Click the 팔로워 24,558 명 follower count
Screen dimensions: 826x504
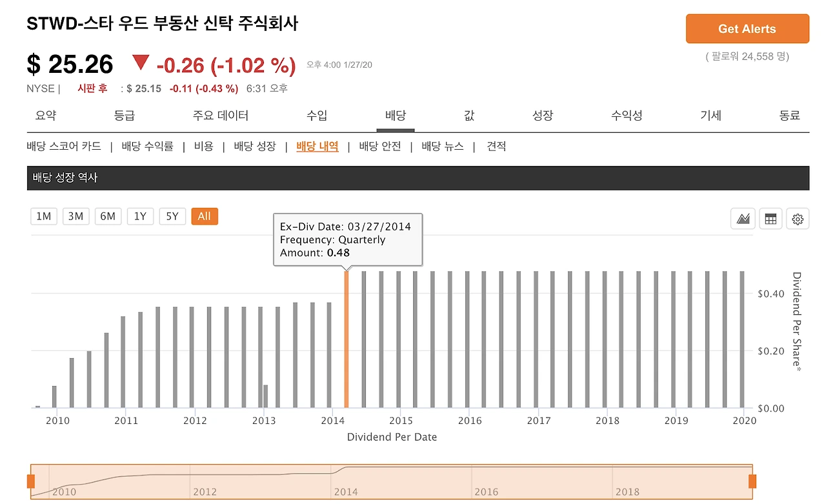pyautogui.click(x=747, y=57)
